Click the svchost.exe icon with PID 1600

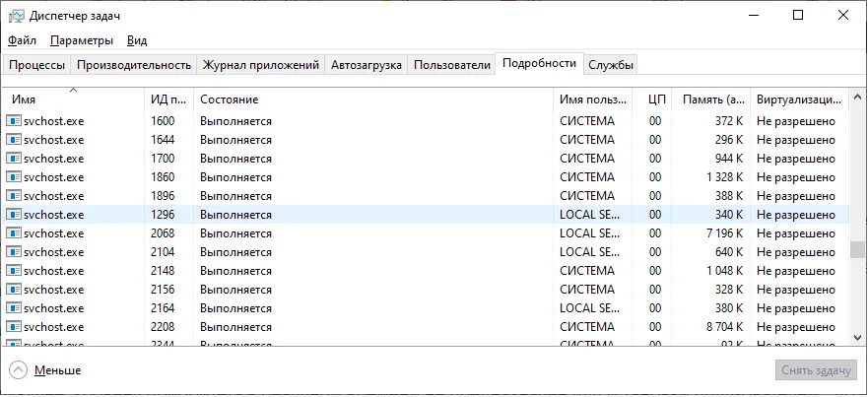tap(14, 121)
